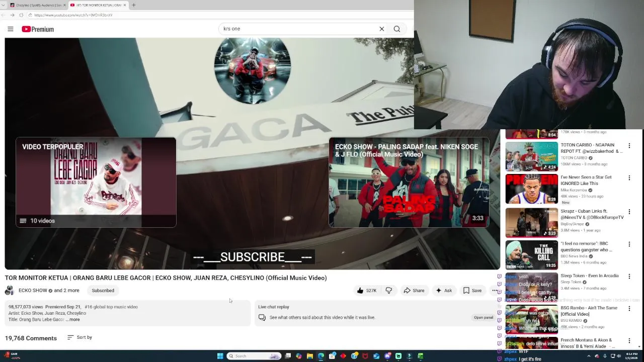Open 'BSG Rambo - Ain't The Same' title
Viewport: 644px width, 362px height.
(x=589, y=311)
